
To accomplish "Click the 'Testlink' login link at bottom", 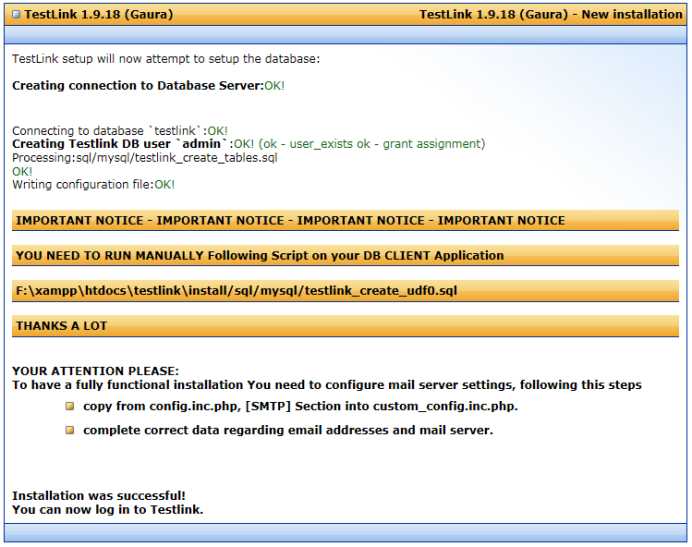I will pos(176,510).
